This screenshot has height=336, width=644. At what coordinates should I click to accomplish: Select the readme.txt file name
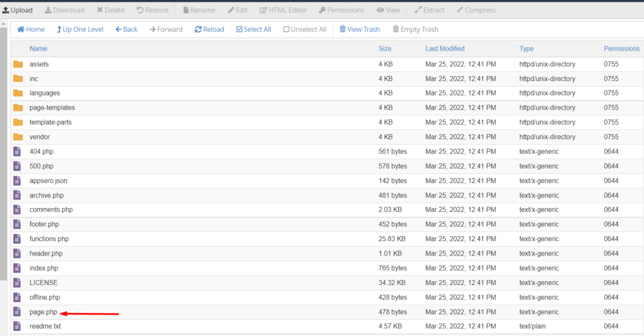click(45, 326)
